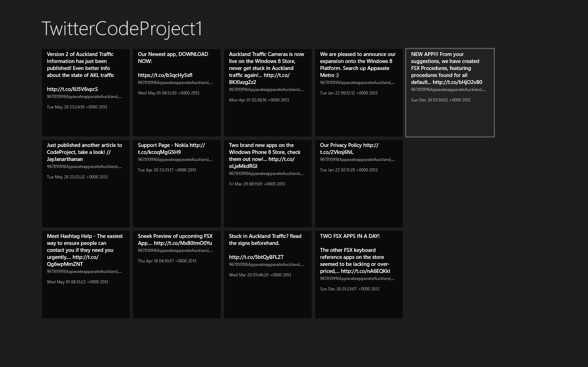This screenshot has height=367, width=588.
Task: Click the http://t.co/IIJ5V6vpcS link text
Action: click(x=72, y=89)
